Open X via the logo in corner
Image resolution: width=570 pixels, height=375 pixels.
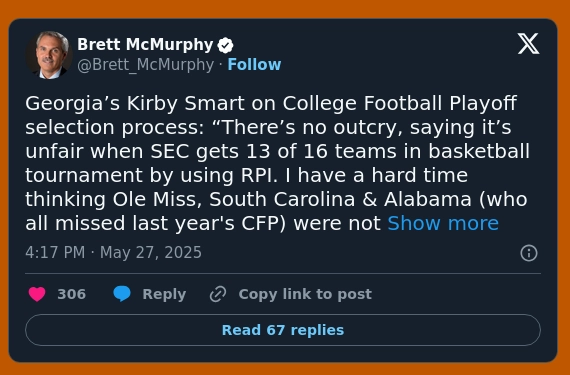pyautogui.click(x=528, y=44)
